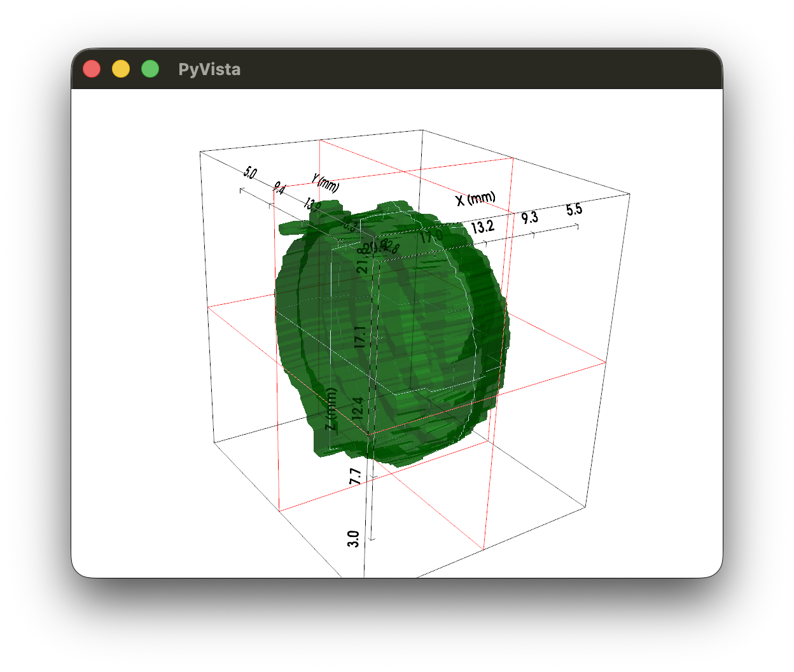Image resolution: width=794 pixels, height=672 pixels.
Task: Click the Y (mm) axis label
Action: pos(326,183)
